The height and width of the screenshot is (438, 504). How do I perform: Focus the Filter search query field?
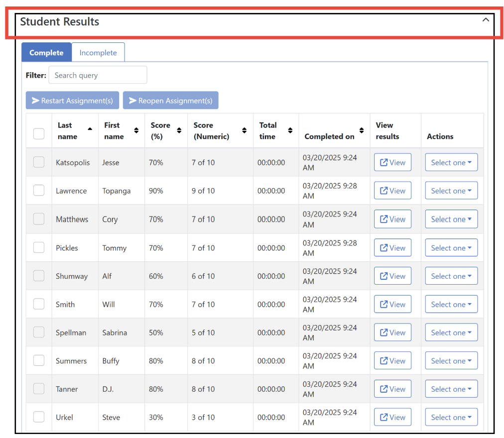98,75
